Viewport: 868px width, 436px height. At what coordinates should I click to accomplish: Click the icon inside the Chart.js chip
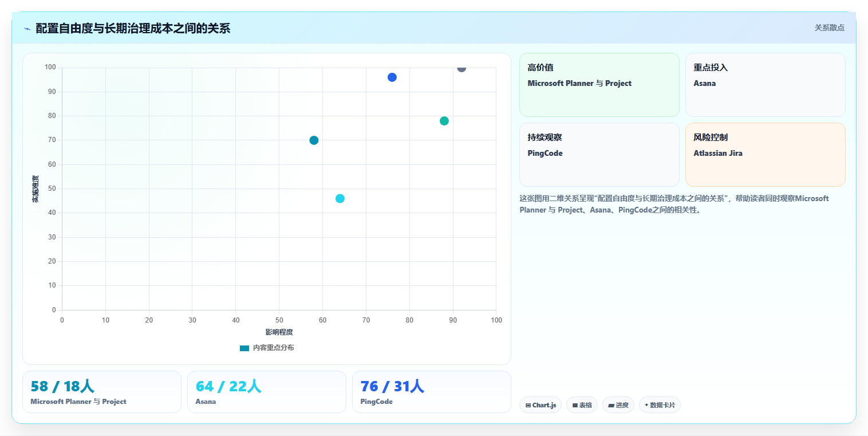pos(528,405)
